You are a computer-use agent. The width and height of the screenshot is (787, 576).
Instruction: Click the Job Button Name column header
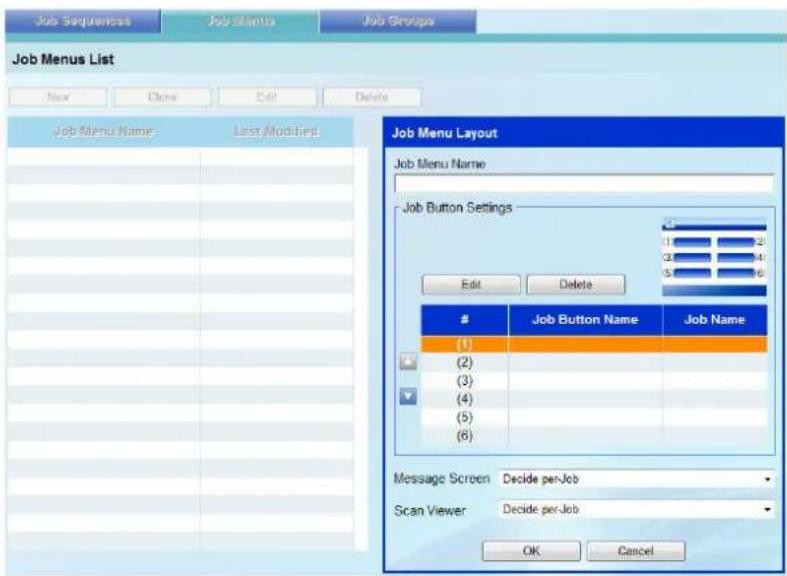click(x=585, y=320)
